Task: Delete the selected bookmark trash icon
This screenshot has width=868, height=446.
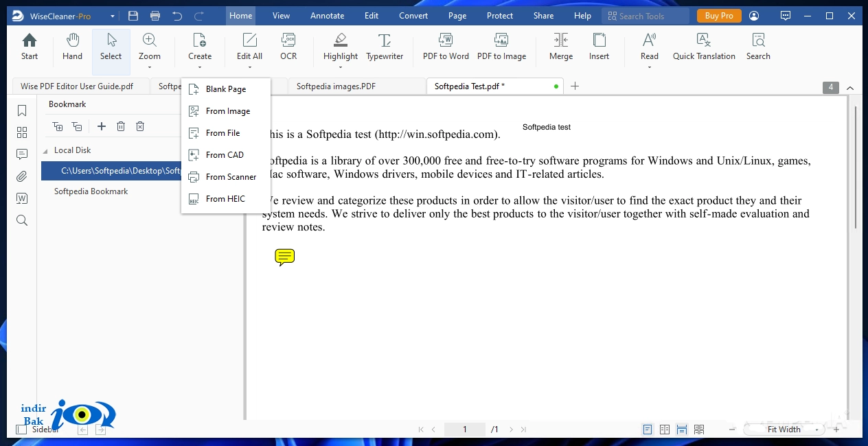Action: click(121, 126)
